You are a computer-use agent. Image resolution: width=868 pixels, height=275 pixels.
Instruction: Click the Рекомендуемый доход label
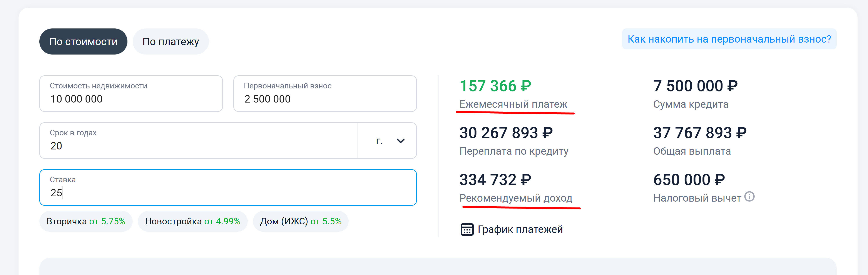pyautogui.click(x=515, y=198)
